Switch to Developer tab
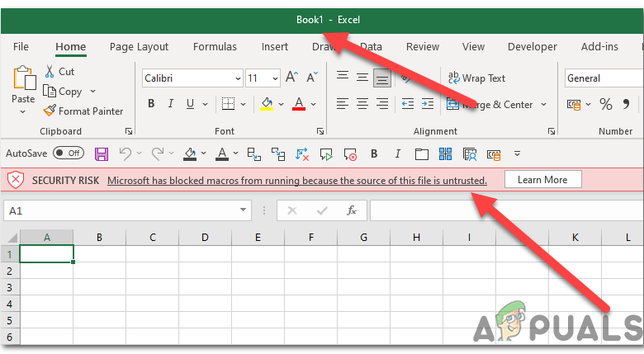 tap(533, 47)
